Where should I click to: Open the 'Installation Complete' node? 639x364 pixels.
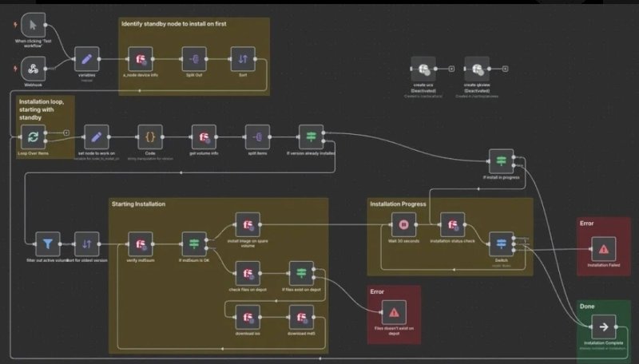[x=604, y=327]
